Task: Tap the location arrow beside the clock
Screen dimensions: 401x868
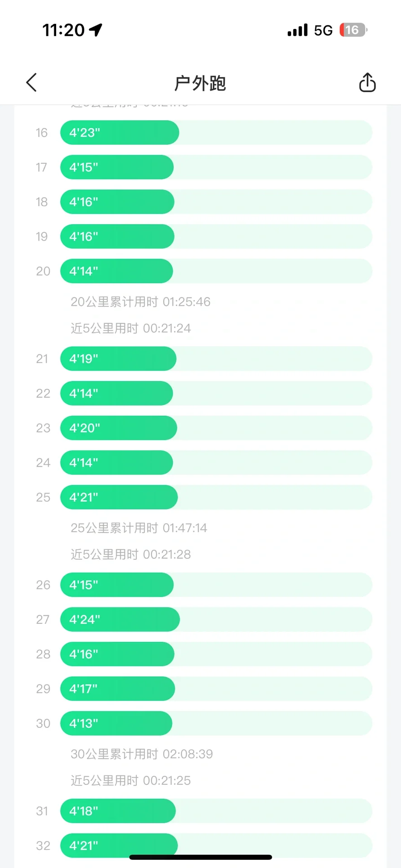Action: pos(96,30)
